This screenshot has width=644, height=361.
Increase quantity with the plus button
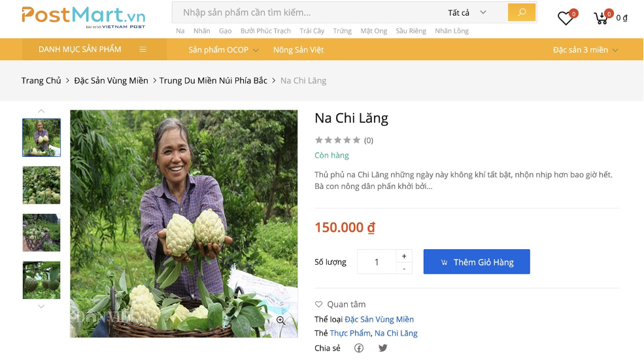[404, 256]
